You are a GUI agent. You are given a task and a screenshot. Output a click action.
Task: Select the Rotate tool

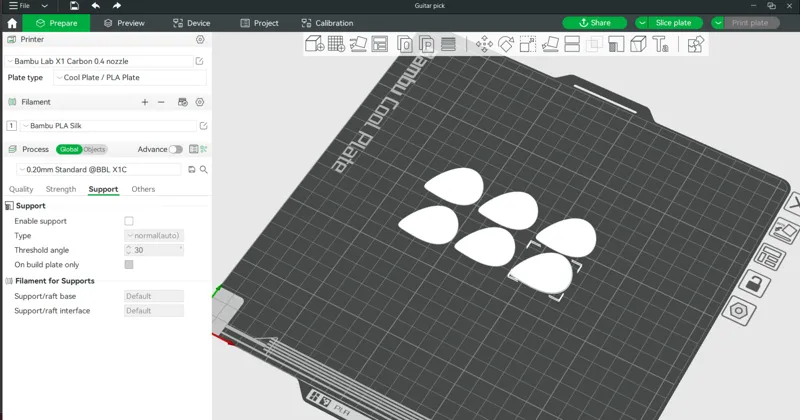(x=506, y=44)
